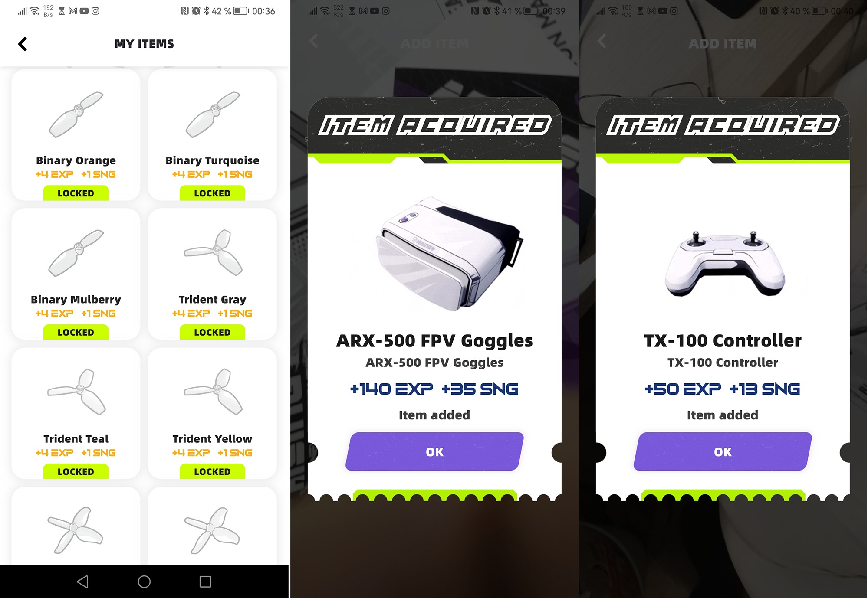The height and width of the screenshot is (598, 868).
Task: Tap the Android back navigation button
Action: [82, 582]
